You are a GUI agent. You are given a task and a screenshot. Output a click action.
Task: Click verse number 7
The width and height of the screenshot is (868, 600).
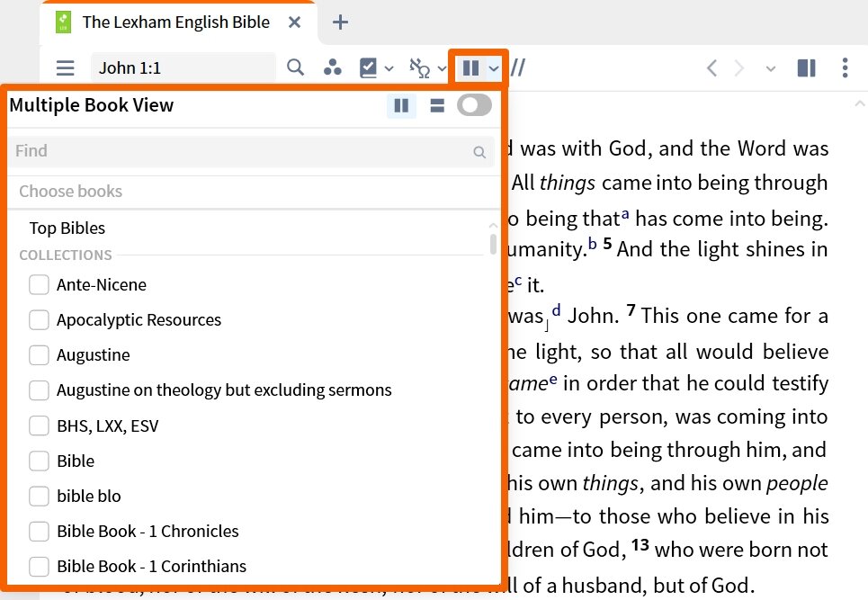[x=631, y=310]
